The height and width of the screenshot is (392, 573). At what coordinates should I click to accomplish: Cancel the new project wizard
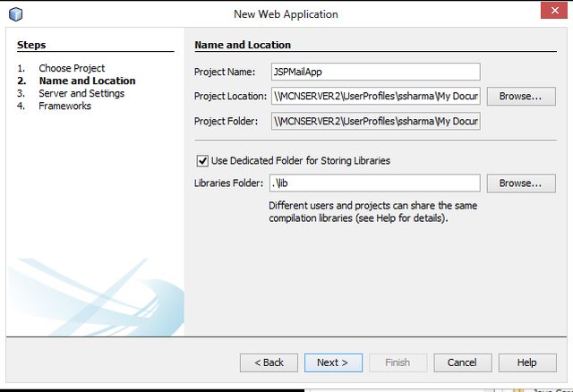pos(463,362)
